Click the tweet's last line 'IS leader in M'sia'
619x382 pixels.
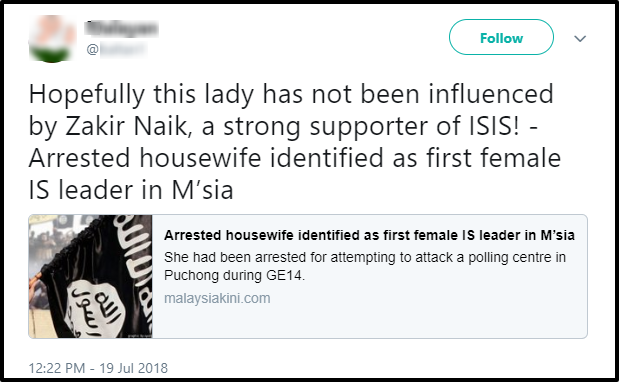131,190
